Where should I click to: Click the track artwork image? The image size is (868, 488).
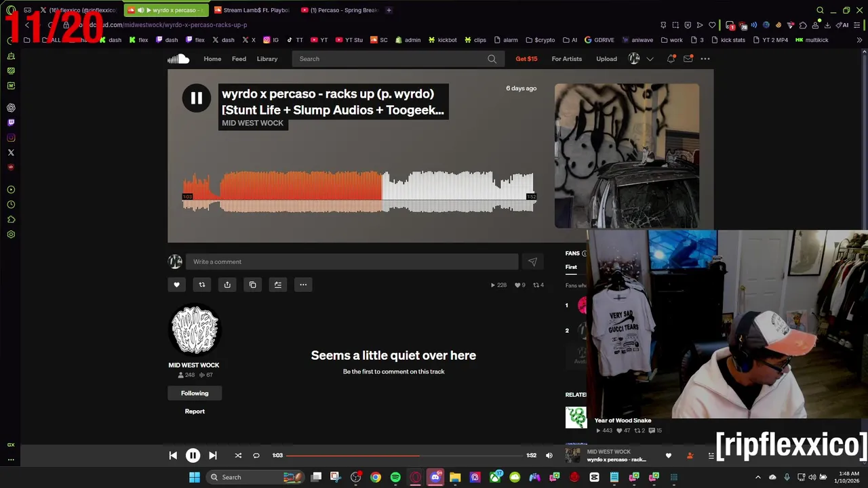click(627, 156)
